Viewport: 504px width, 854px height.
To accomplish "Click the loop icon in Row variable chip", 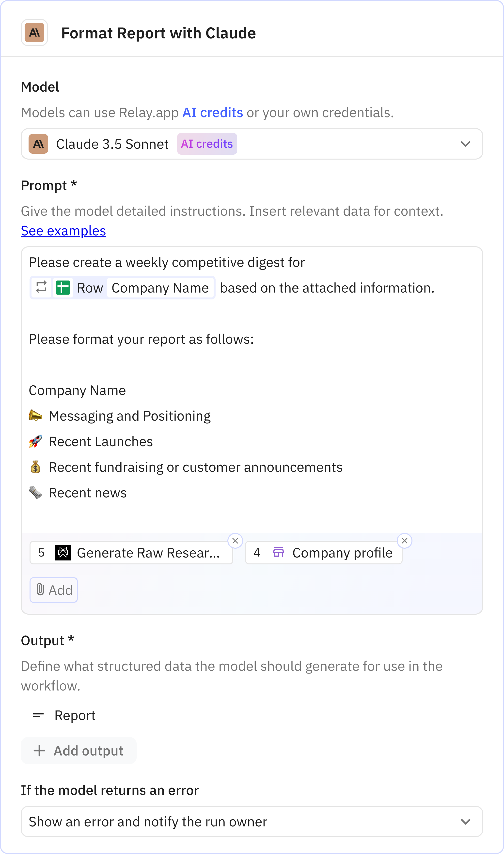I will 41,288.
